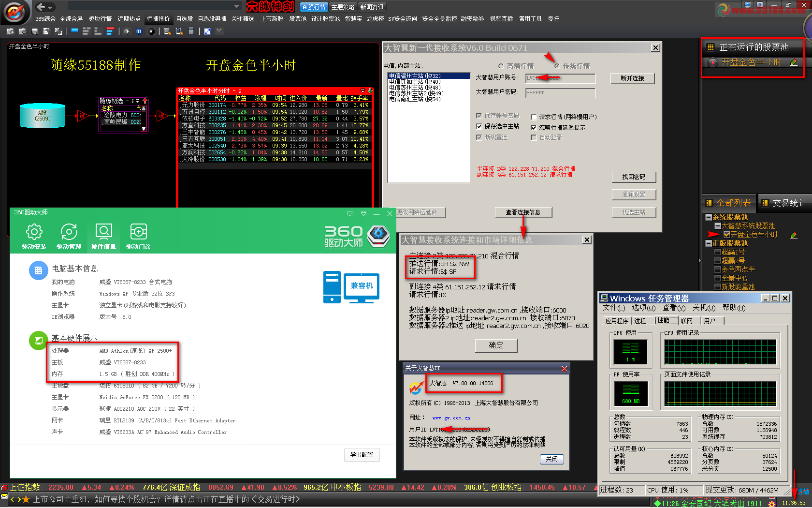Viewport: 812px width, 508px height.
Task: Click the 查看连接信息 button
Action: tap(523, 212)
